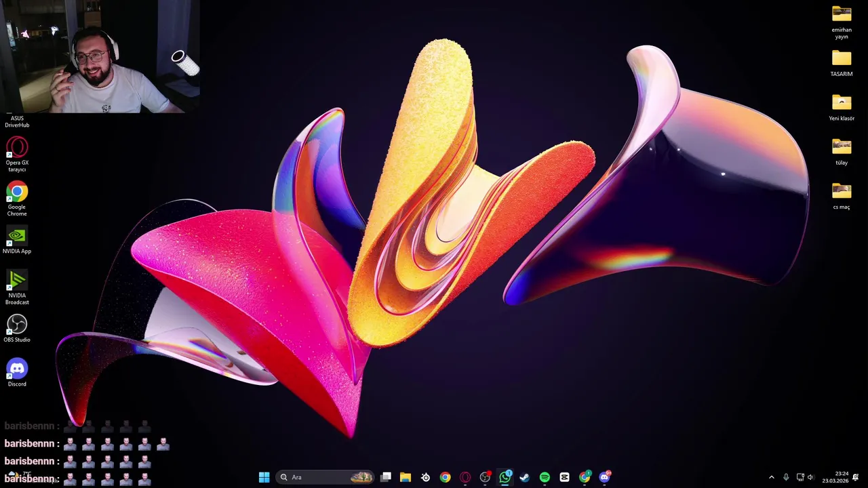Click the search highlights cactus image
The width and height of the screenshot is (868, 488).
click(x=361, y=477)
